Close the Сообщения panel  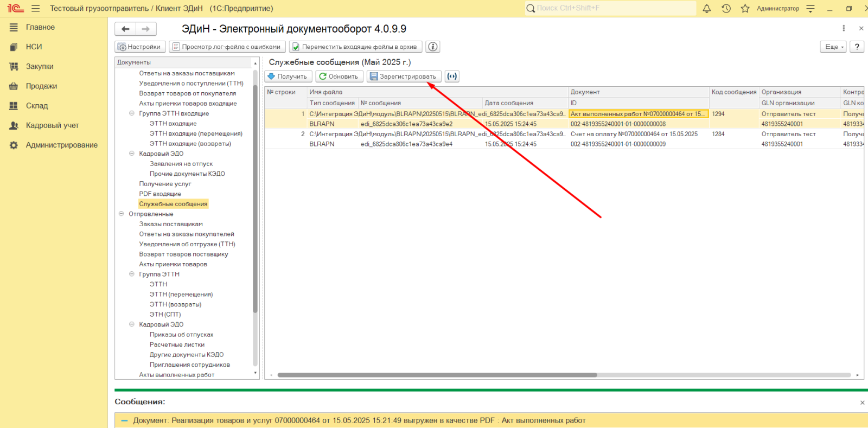862,403
